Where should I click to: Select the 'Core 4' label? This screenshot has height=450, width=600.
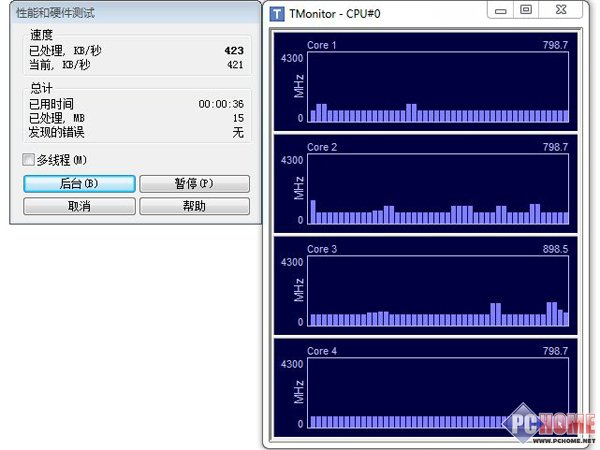[322, 351]
